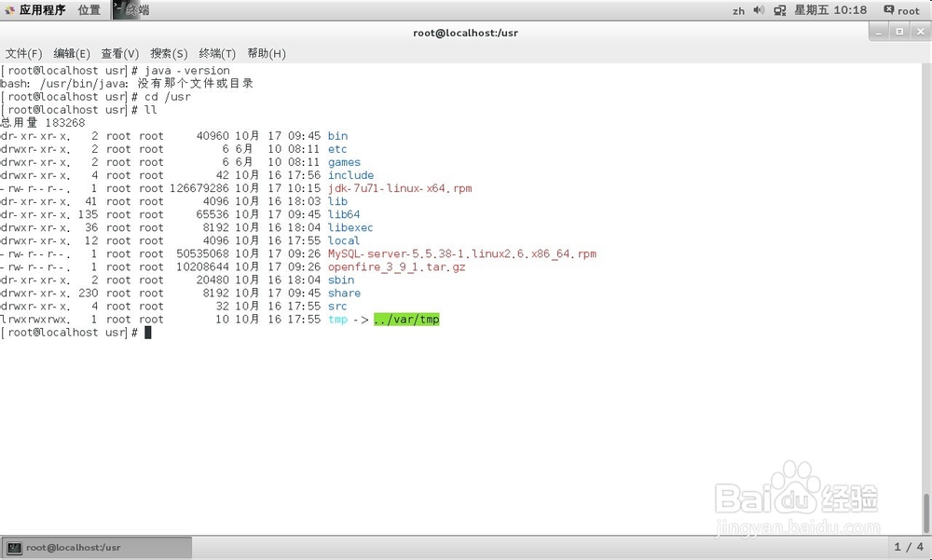Open the 搜索(S) menu
The width and height of the screenshot is (932, 560).
[x=168, y=53]
